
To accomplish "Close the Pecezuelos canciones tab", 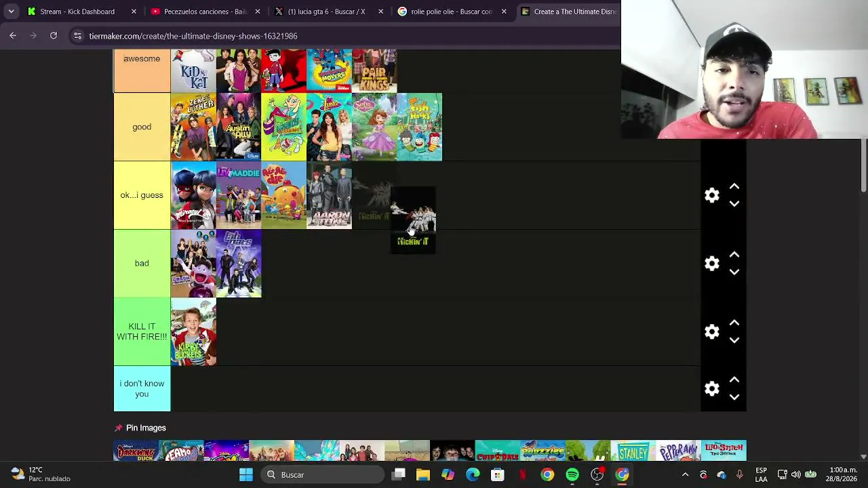I will click(257, 12).
